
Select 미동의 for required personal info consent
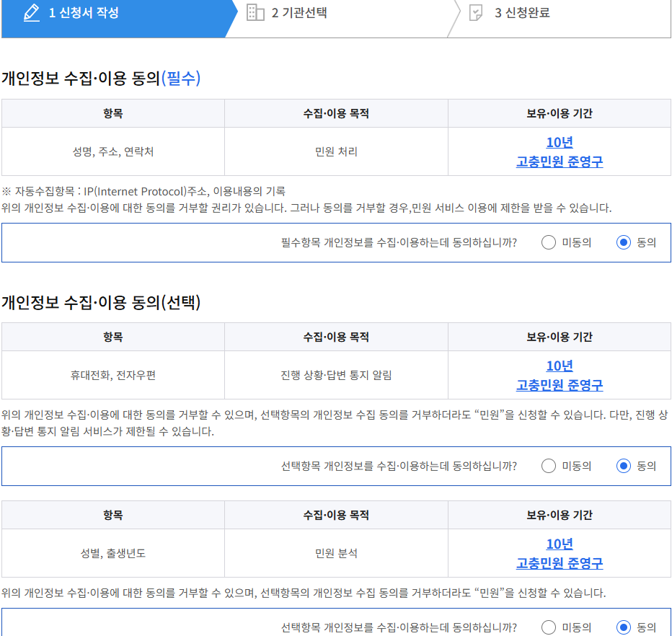click(x=549, y=242)
